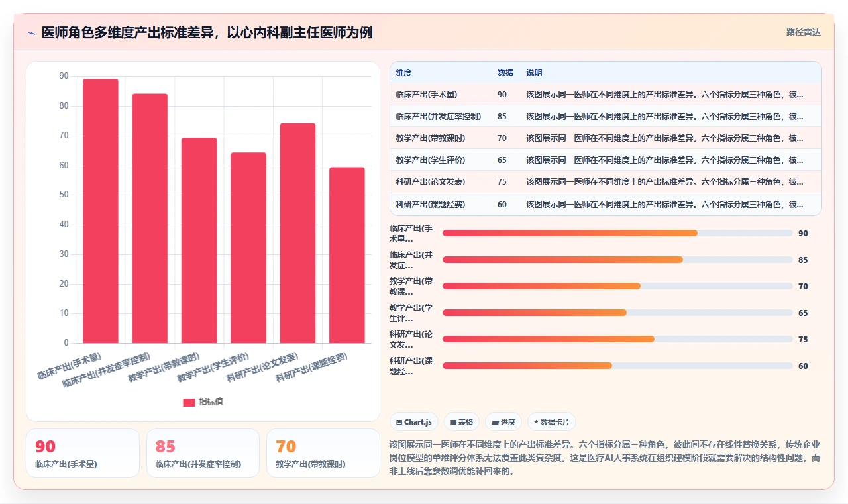Click the progress bar showing 70
Screen dimensions: 848x504
617,286
